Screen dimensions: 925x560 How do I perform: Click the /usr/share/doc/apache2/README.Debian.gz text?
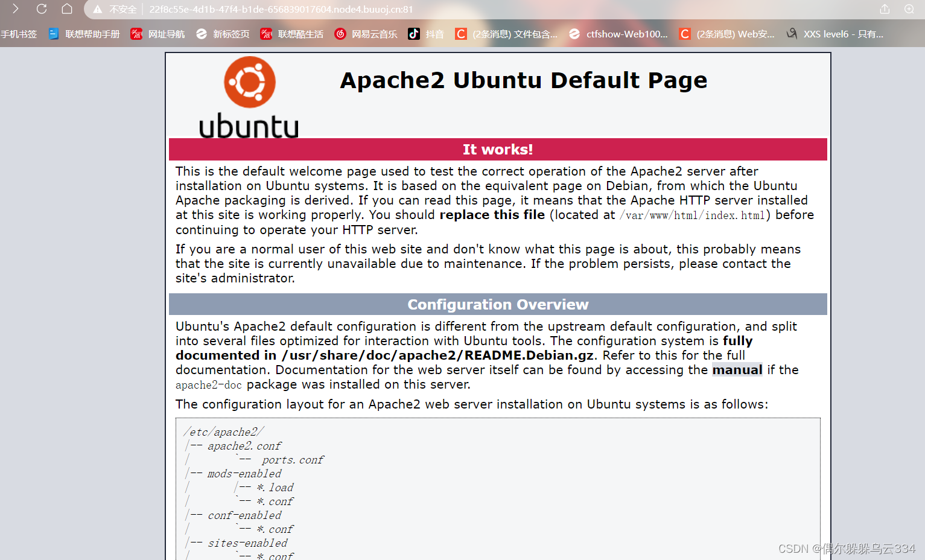438,355
